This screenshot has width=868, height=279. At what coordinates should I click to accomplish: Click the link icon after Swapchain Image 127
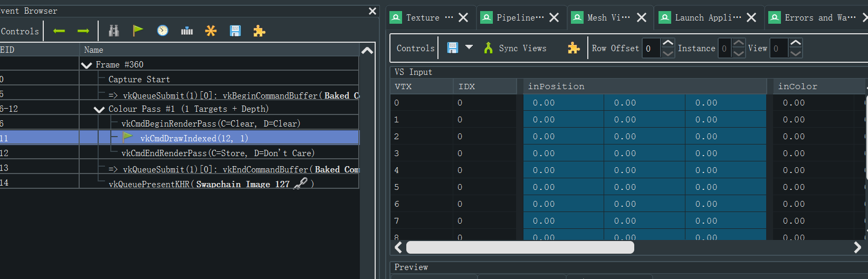[x=300, y=183]
